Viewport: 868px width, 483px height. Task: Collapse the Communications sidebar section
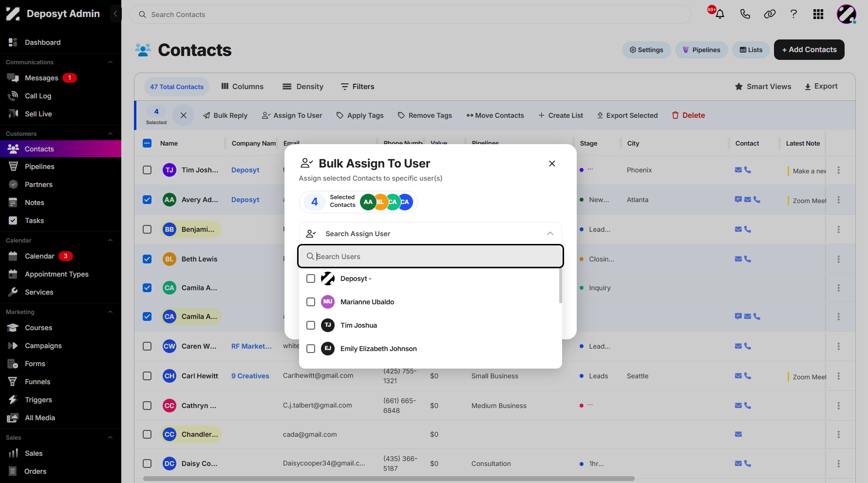(x=110, y=62)
